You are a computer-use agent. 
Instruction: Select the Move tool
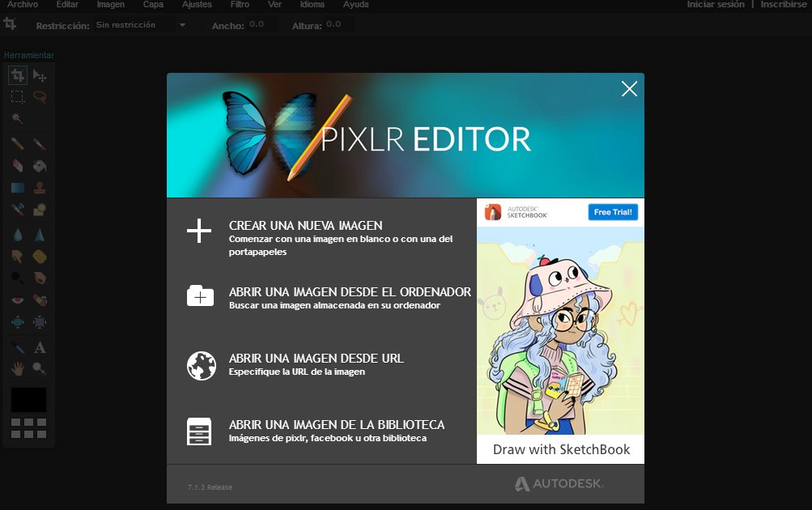coord(40,75)
